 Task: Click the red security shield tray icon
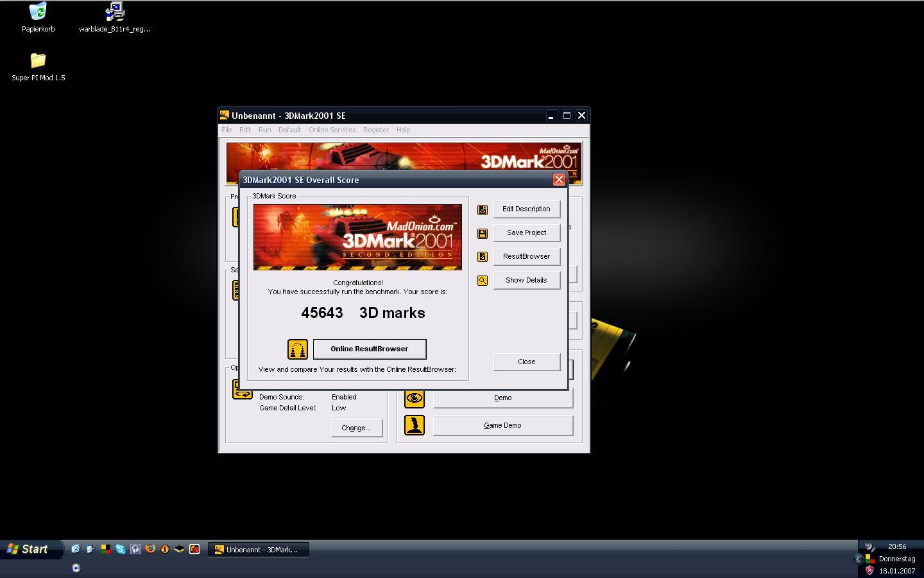(869, 570)
